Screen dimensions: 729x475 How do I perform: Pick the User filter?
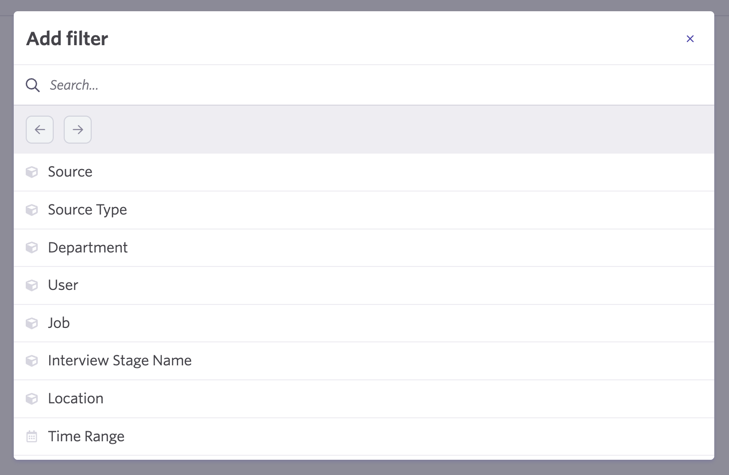(364, 285)
